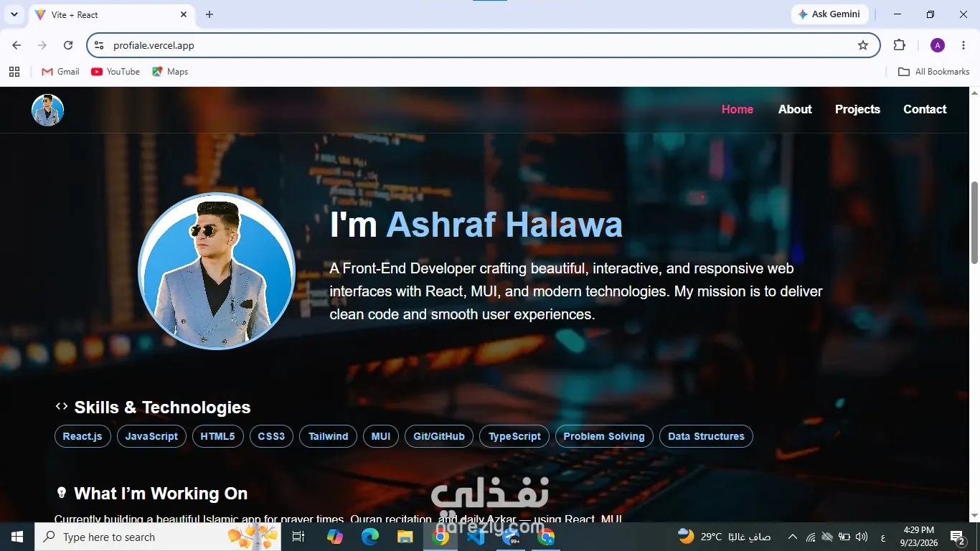Click the profile avatar logo in navbar
Image resolution: width=980 pixels, height=551 pixels.
point(48,110)
